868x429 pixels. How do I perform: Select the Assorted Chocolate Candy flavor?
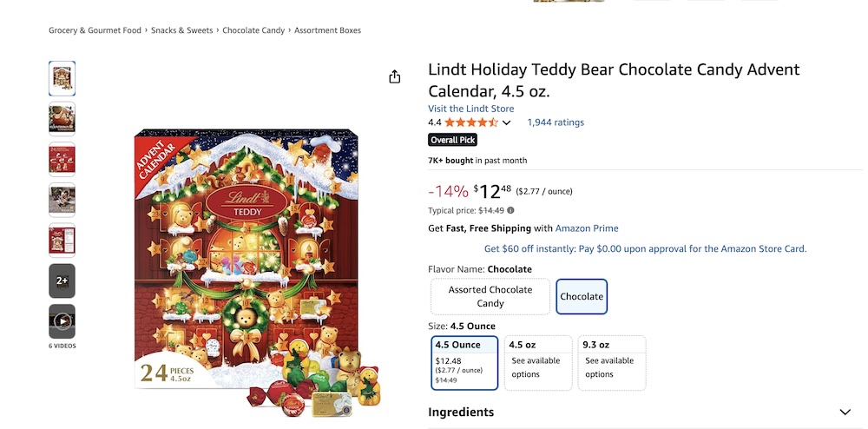coord(490,296)
